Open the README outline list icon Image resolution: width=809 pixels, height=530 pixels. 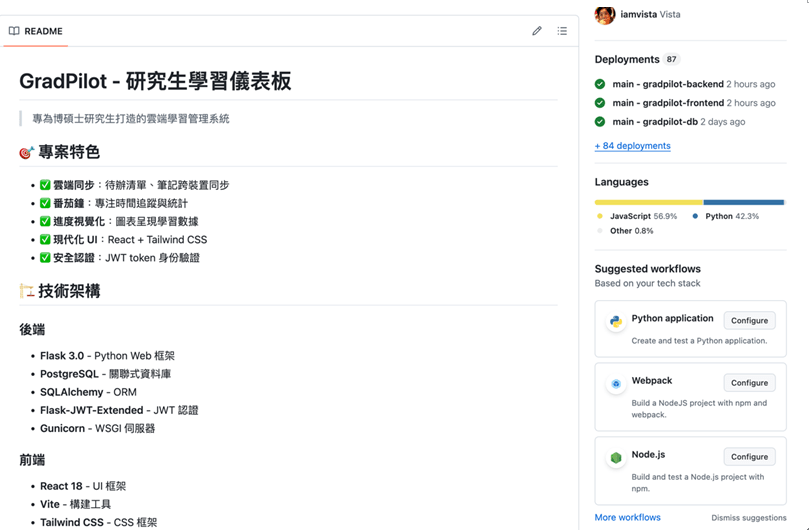coord(562,31)
